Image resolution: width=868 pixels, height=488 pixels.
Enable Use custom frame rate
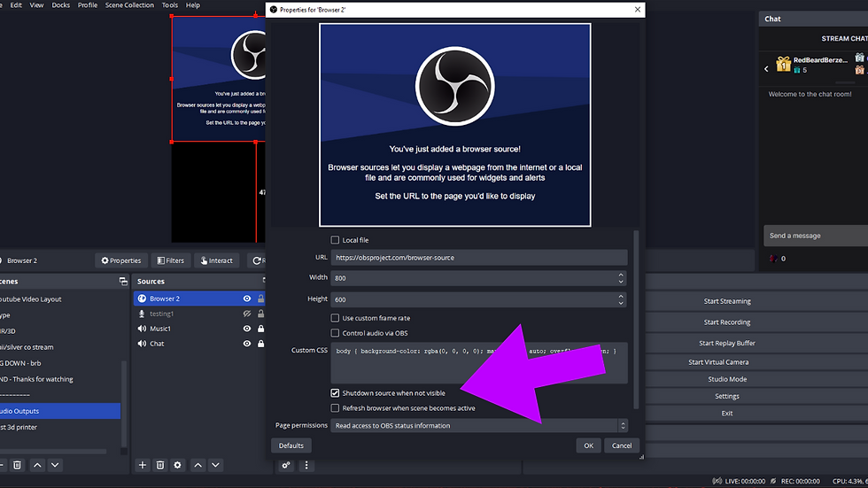tap(335, 318)
